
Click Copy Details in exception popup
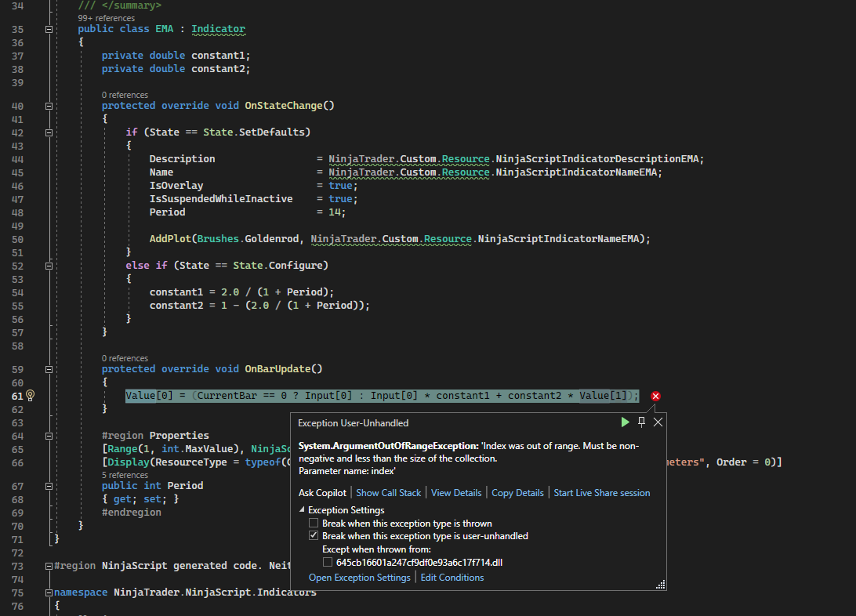[x=517, y=493]
